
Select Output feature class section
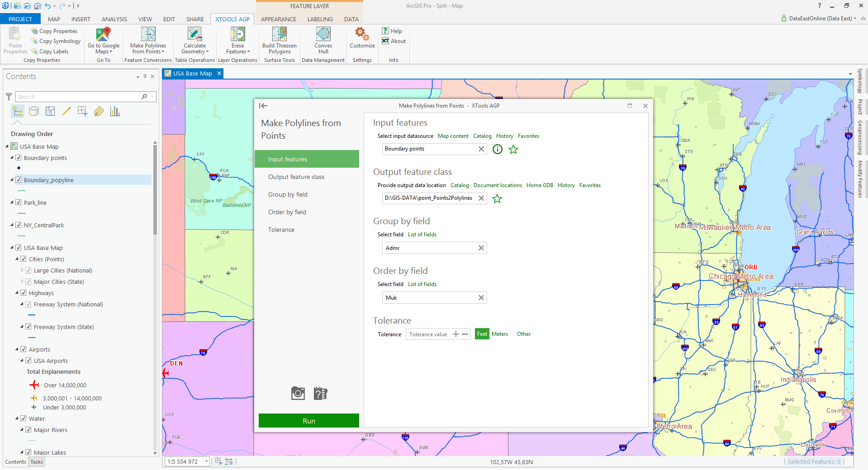tap(307, 177)
